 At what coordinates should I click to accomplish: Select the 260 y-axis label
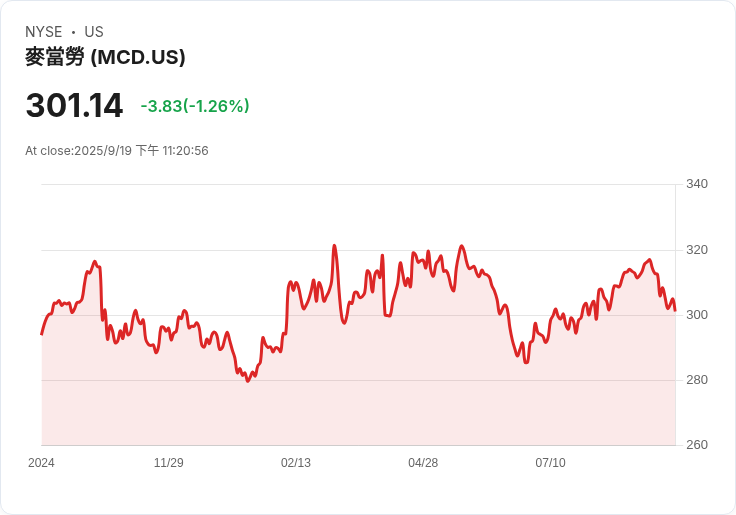tap(696, 445)
